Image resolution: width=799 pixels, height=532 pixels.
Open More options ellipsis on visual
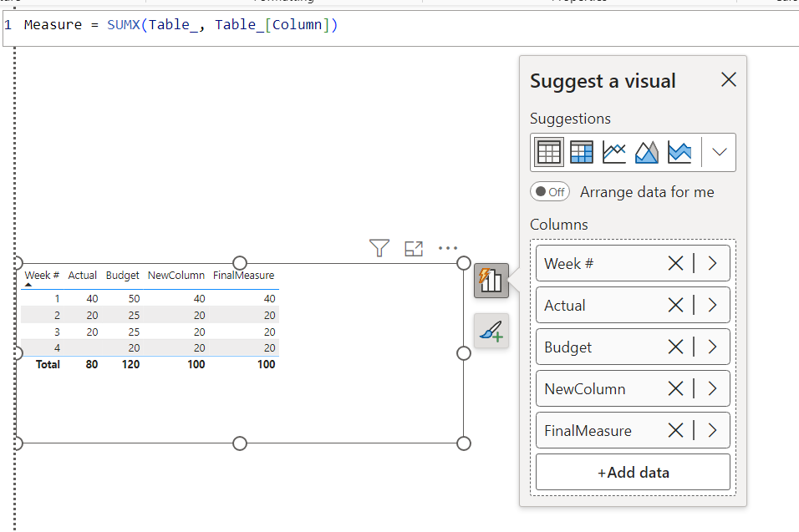tap(448, 248)
